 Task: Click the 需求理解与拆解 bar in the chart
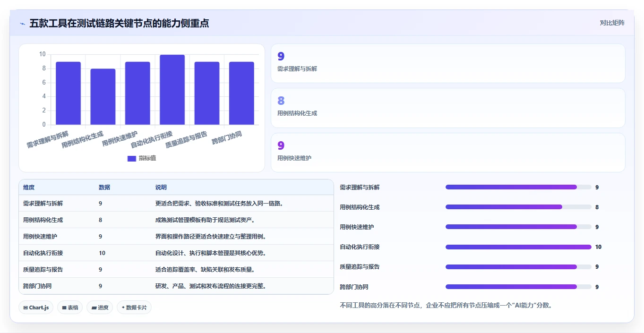click(69, 93)
